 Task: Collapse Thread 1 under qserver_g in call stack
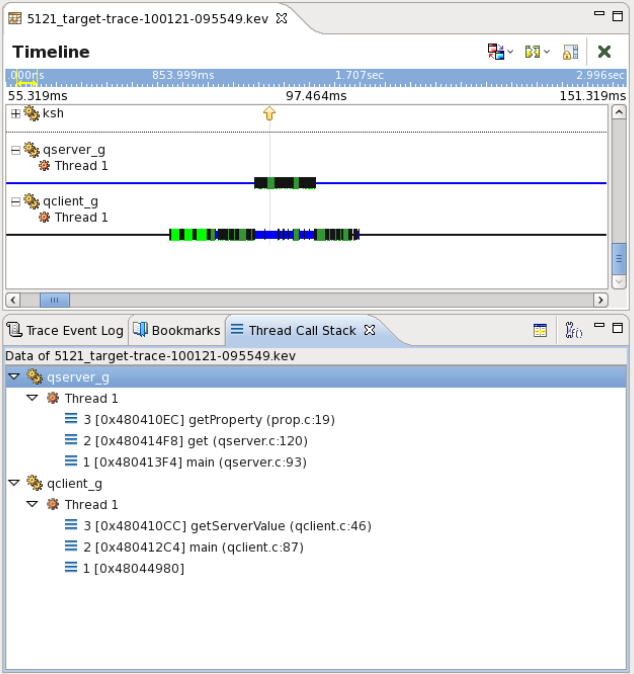coord(32,398)
